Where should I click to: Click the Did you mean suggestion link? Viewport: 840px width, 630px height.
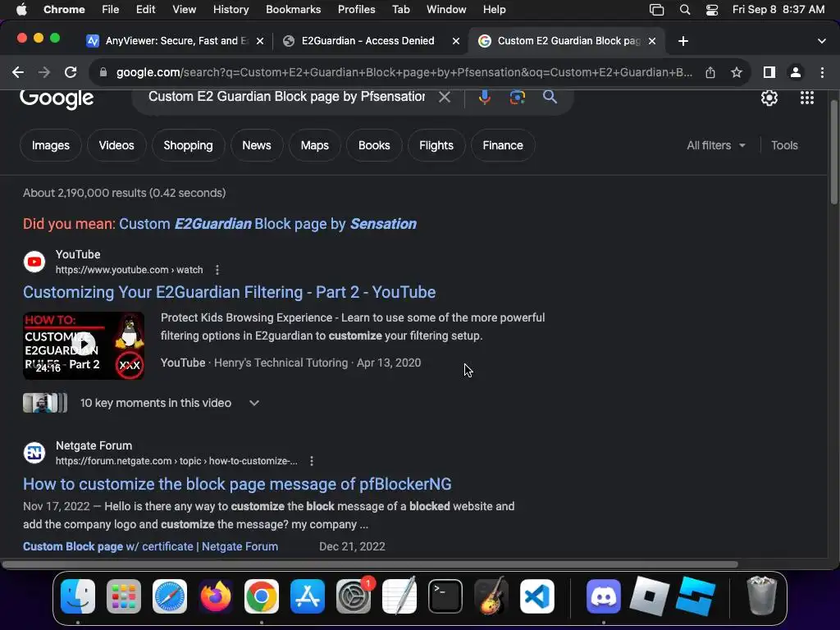267,224
